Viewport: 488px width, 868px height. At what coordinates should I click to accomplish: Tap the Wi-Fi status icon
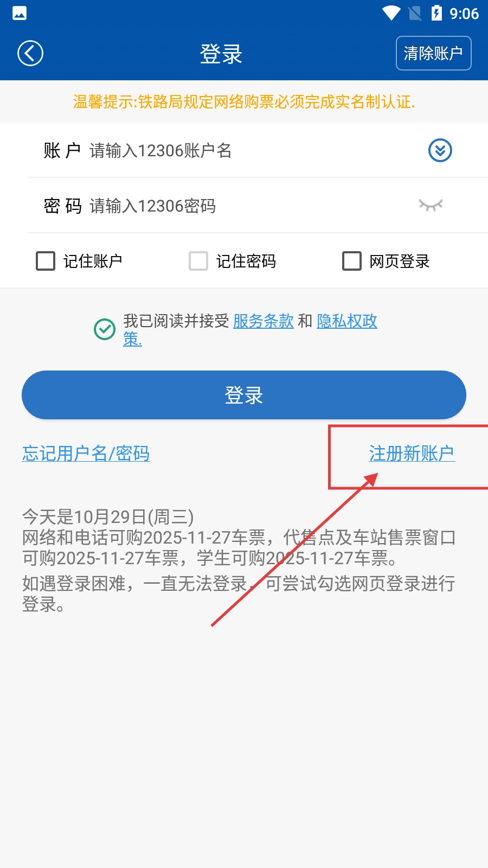point(391,13)
